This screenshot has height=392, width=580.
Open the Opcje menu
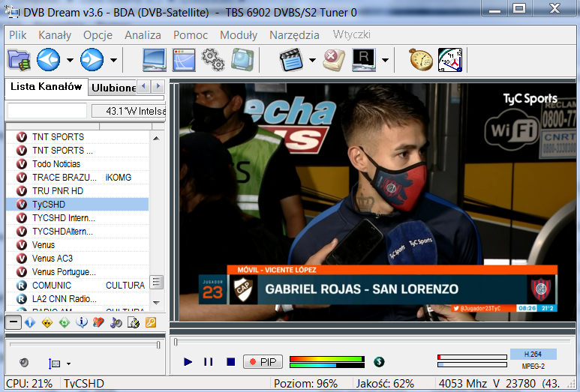(x=98, y=35)
